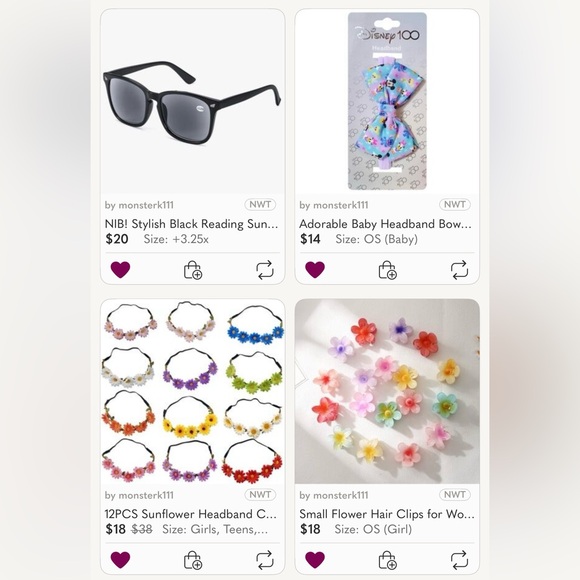Image resolution: width=580 pixels, height=580 pixels.
Task: Open NIB! Stylish Black Reading Sun... title
Action: pyautogui.click(x=191, y=224)
